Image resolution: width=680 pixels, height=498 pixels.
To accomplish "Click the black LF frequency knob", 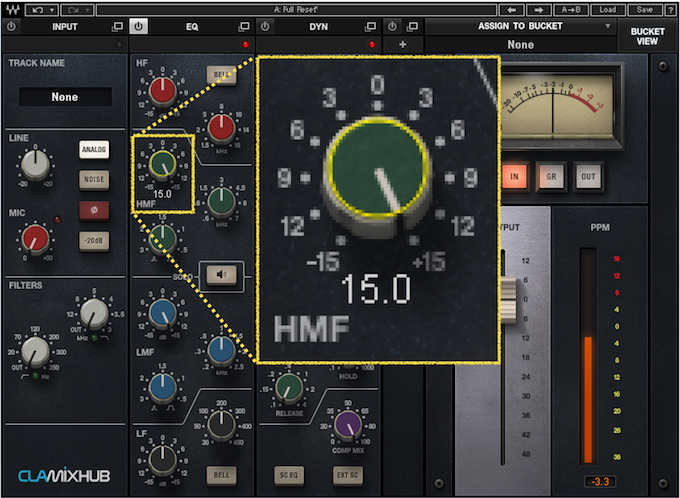I will click(222, 424).
